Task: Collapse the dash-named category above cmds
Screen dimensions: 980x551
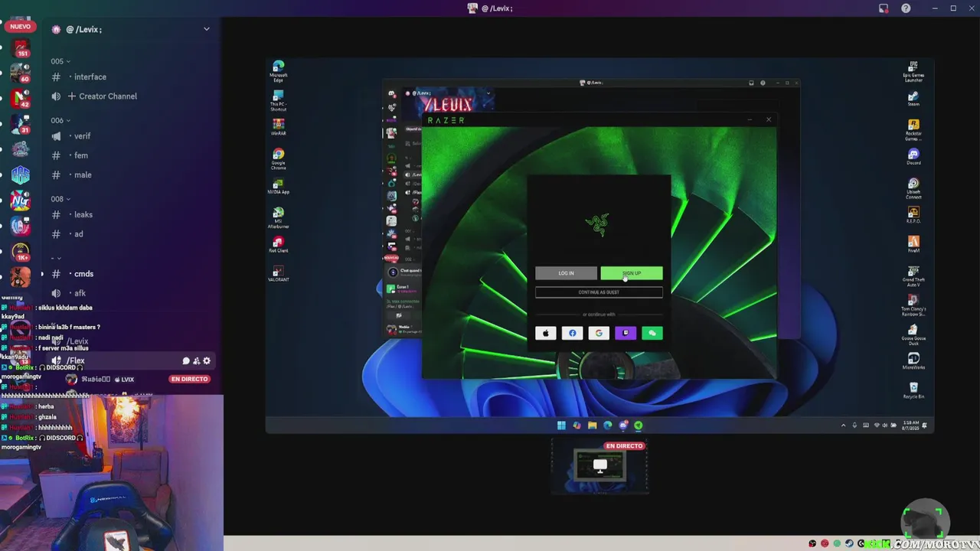Action: (x=56, y=258)
